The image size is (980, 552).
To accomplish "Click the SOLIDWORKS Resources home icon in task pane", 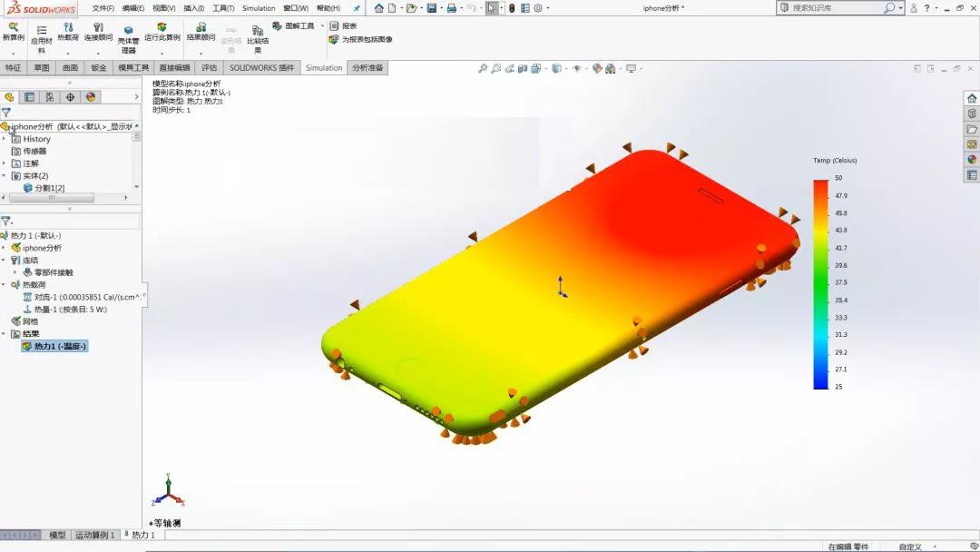I will point(972,98).
